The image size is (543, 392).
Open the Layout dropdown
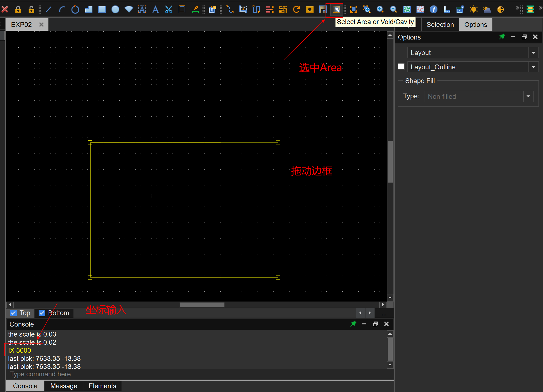(533, 53)
